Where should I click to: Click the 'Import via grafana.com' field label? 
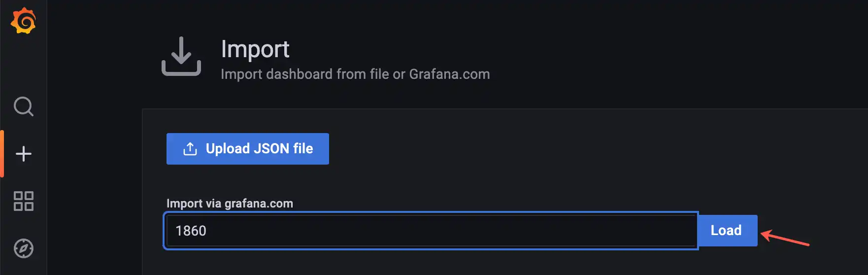point(230,204)
